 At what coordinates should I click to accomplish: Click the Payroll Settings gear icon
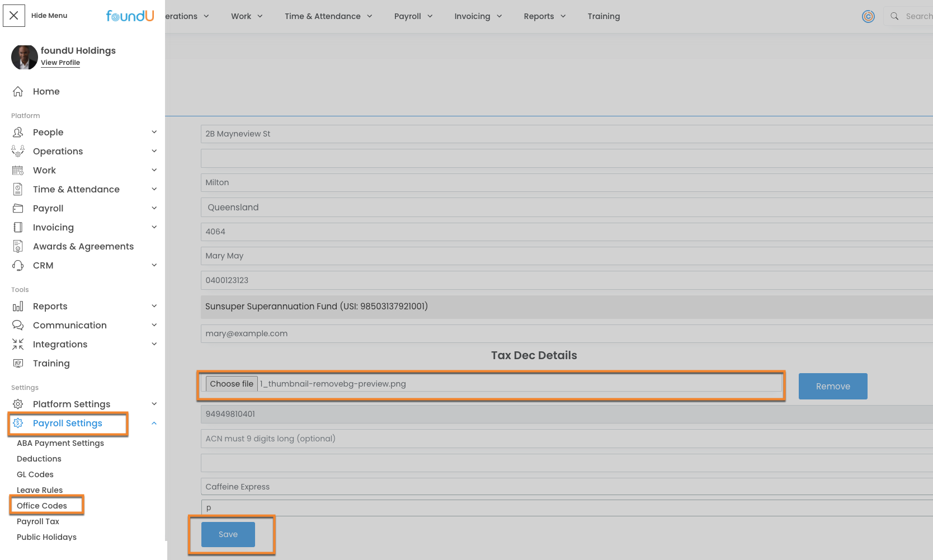18,423
